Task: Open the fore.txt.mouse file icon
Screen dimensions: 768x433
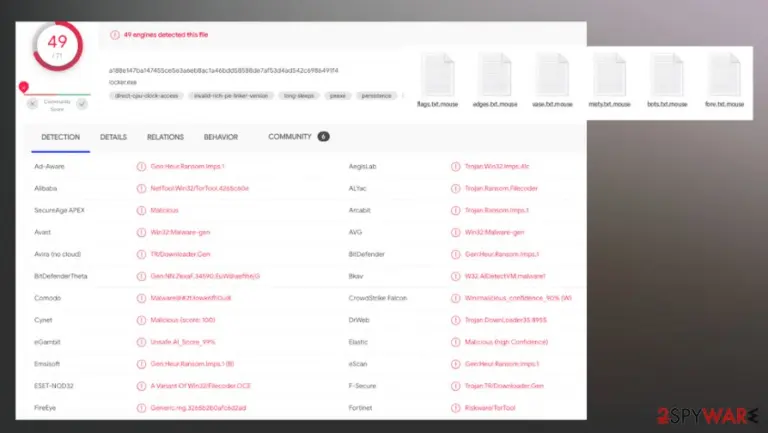Action: [724, 75]
